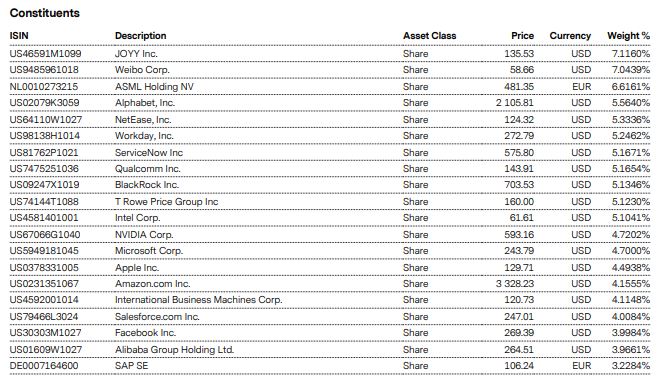The height and width of the screenshot is (384, 667).
Task: Select the JOYY Inc. row description
Action: click(x=136, y=54)
